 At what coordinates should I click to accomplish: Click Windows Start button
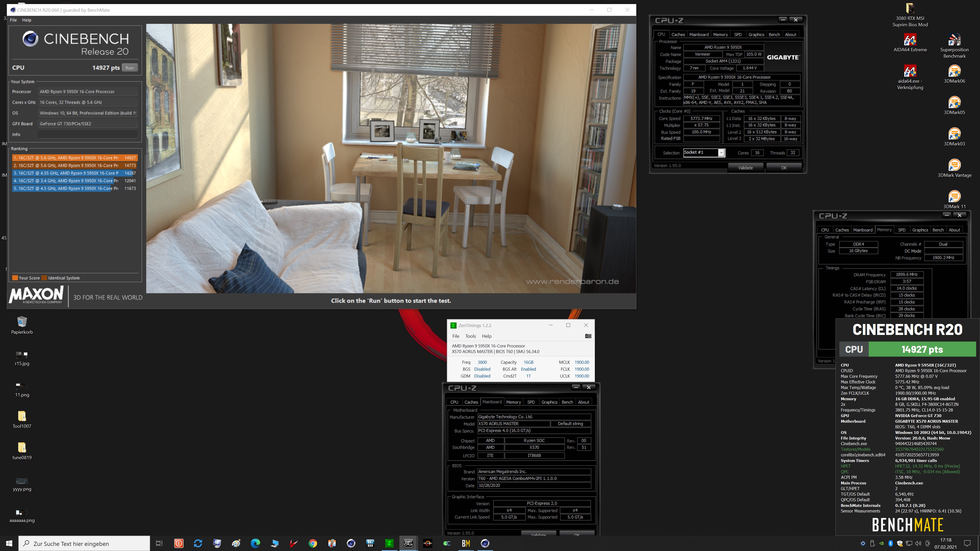[x=9, y=543]
